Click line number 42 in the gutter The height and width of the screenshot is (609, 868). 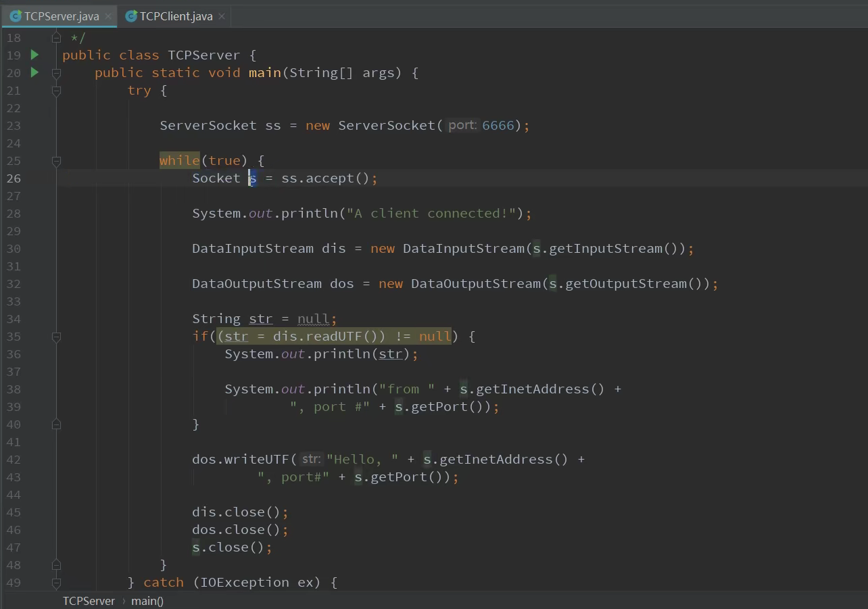(14, 459)
